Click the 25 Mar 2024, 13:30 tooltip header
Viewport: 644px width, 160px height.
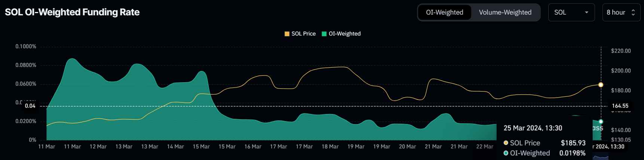533,128
